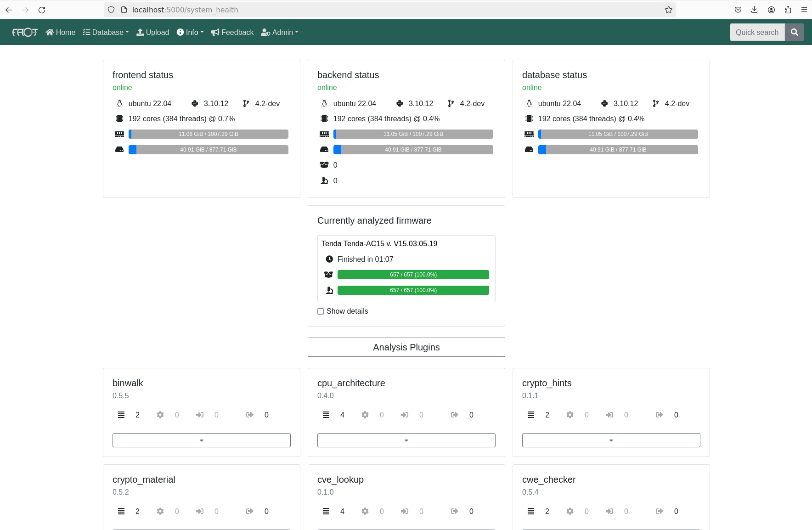Screen dimensions: 812x530
Task: Open the Info dropdown menu
Action: [190, 32]
